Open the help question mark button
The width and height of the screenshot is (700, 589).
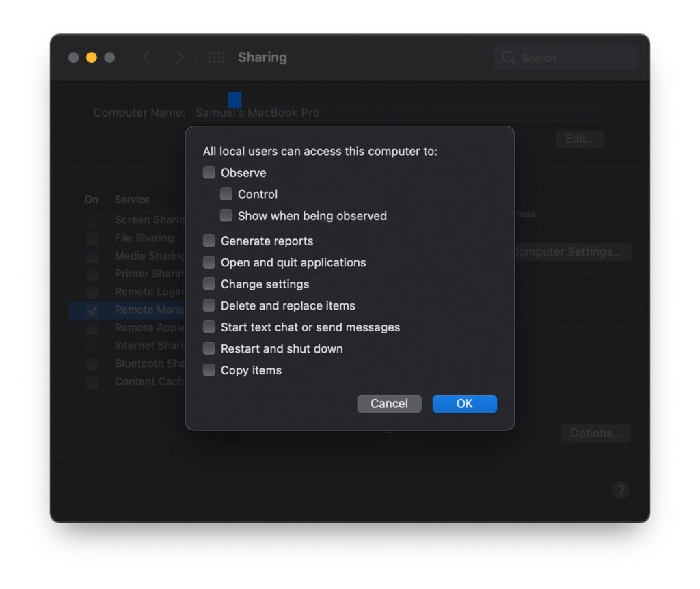(x=621, y=490)
